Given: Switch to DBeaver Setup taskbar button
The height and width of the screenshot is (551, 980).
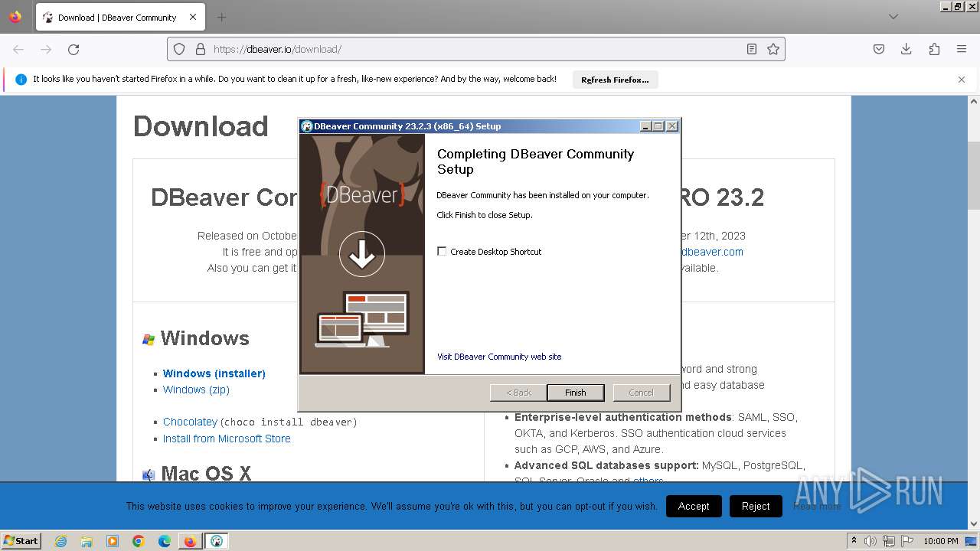Looking at the screenshot, I should click(x=217, y=541).
